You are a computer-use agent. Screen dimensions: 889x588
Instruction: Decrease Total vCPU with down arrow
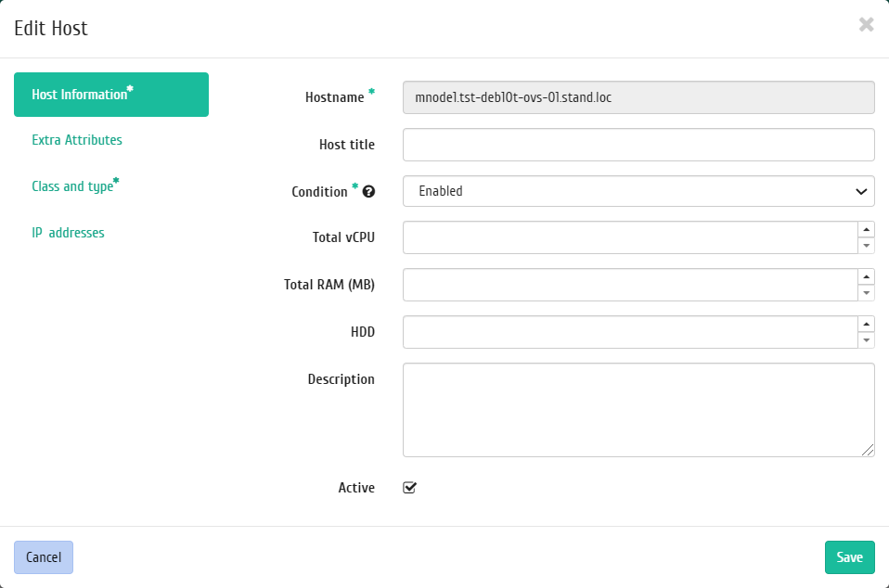pos(866,245)
